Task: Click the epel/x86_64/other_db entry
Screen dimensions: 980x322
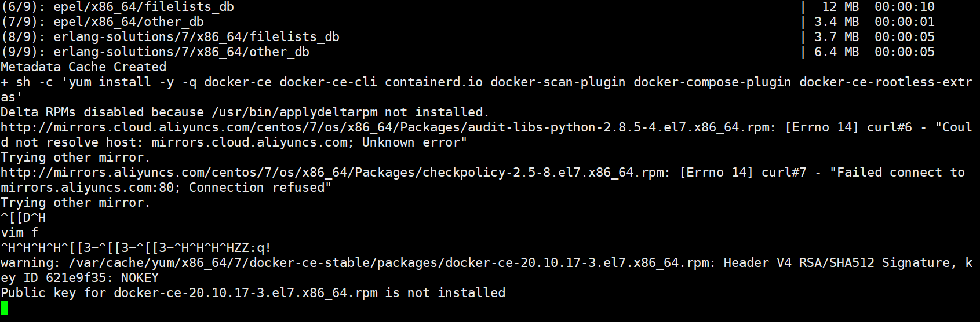Action: pyautogui.click(x=129, y=22)
